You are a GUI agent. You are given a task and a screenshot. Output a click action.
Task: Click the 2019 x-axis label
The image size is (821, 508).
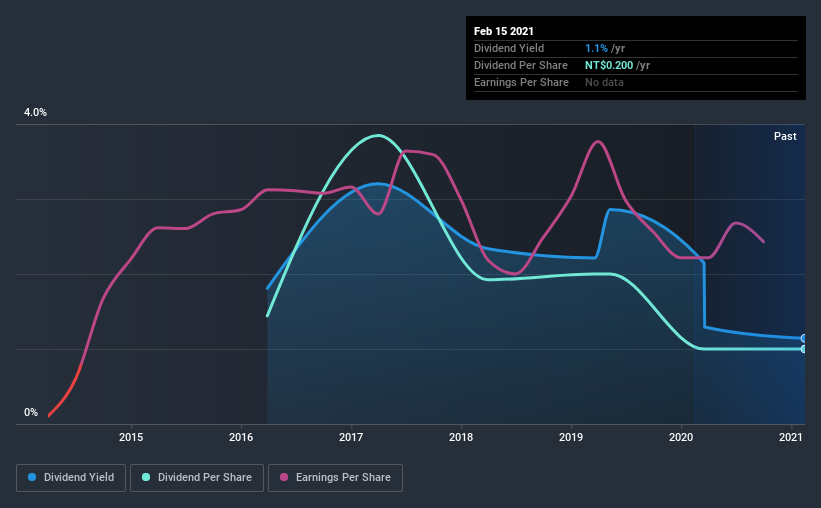coord(571,437)
